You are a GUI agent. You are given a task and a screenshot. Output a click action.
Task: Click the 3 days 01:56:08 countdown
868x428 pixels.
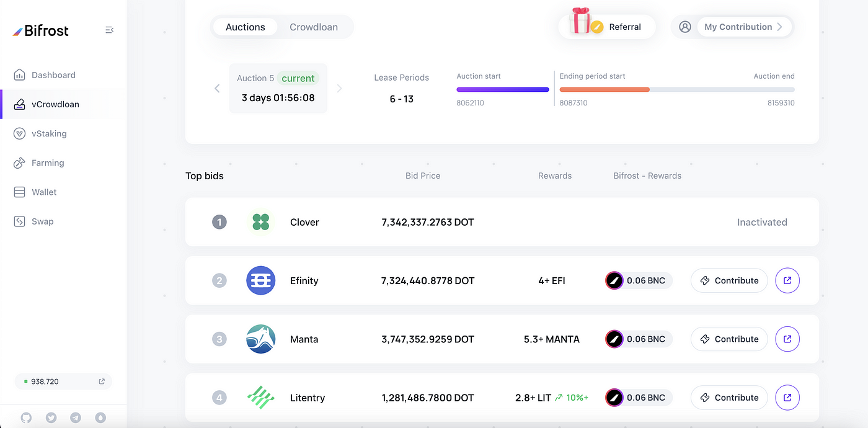(278, 98)
